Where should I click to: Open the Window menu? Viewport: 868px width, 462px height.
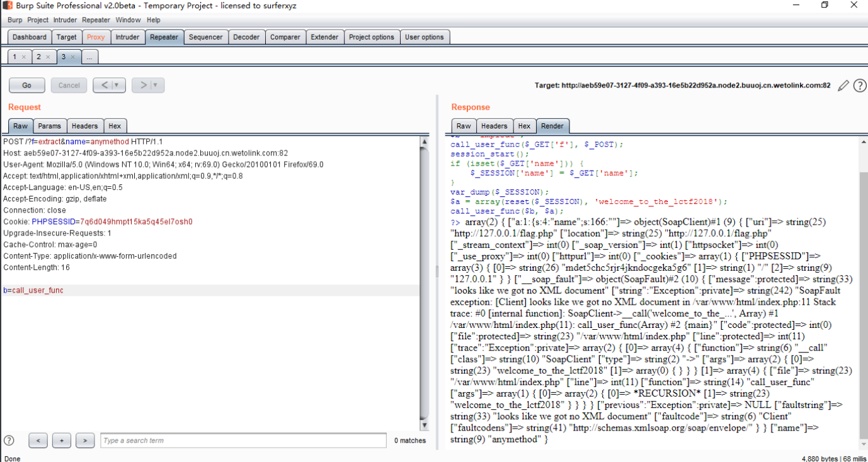(128, 20)
